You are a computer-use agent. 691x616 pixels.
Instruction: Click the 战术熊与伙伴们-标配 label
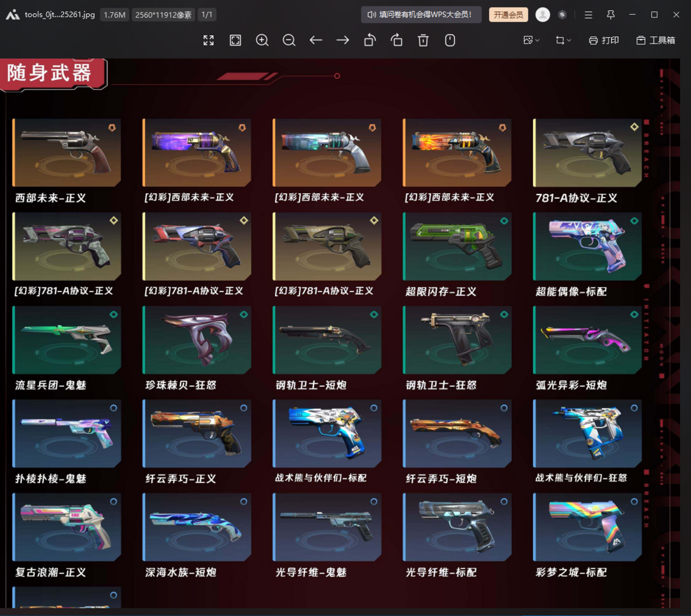(x=321, y=478)
